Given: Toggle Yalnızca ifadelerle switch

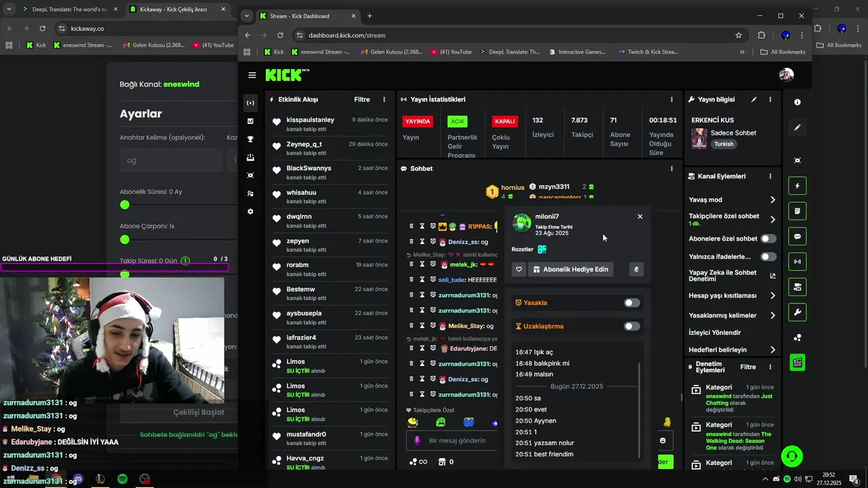Looking at the screenshot, I should pos(768,257).
